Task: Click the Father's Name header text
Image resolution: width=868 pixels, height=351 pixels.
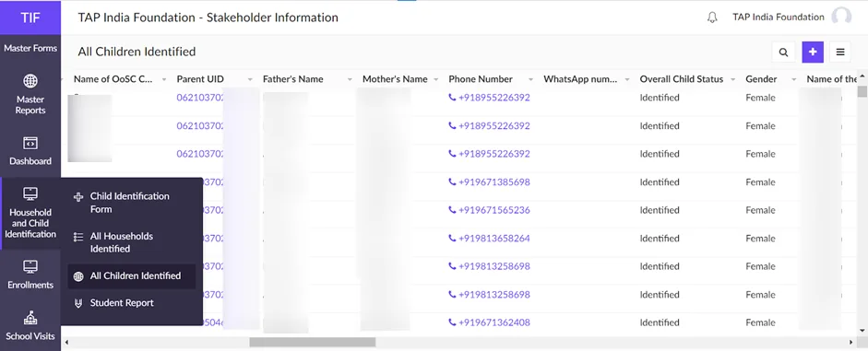Action: pyautogui.click(x=292, y=79)
